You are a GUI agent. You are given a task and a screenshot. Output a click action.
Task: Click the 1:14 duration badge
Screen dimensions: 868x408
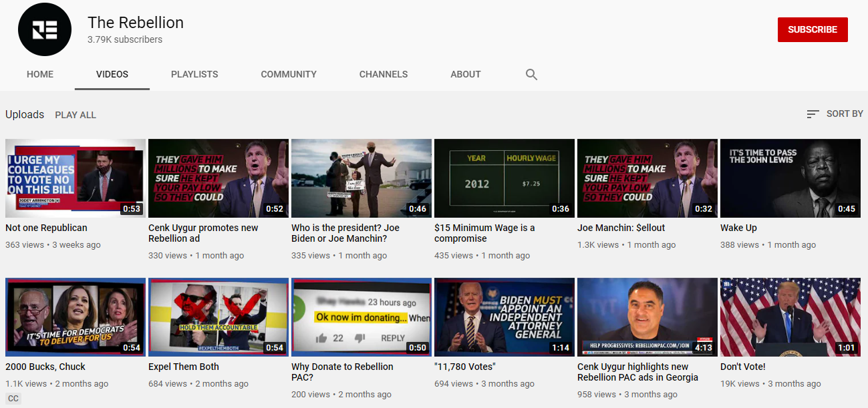pyautogui.click(x=561, y=348)
